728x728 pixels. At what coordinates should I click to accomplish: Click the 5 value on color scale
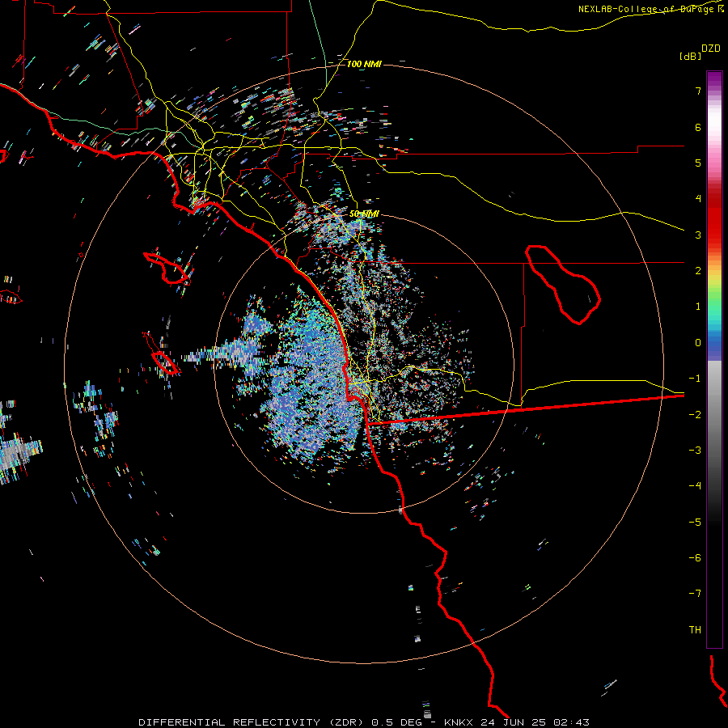(698, 163)
